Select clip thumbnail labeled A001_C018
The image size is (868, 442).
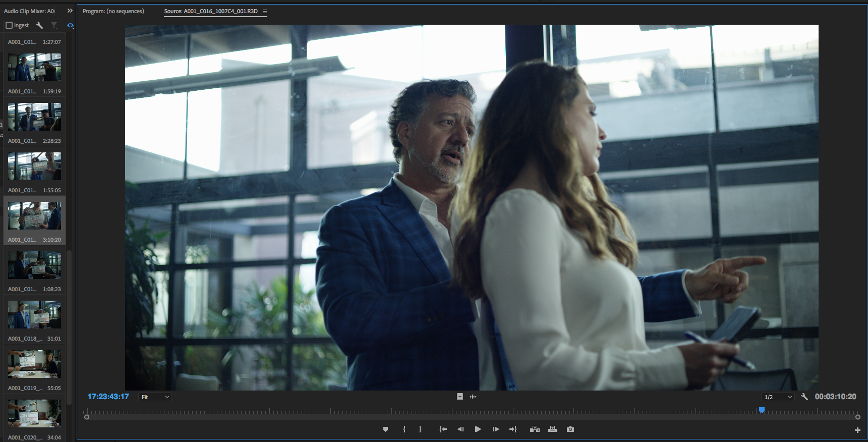coord(34,314)
